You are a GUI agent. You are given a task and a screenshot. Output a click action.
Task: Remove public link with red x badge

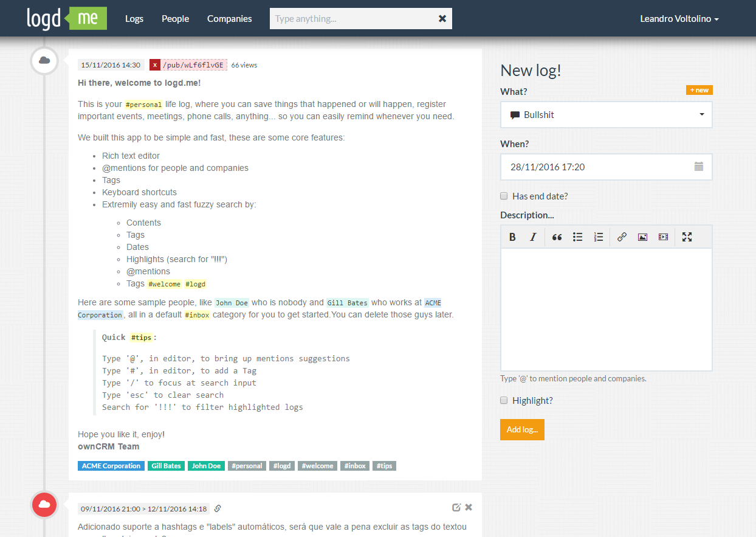tap(155, 65)
